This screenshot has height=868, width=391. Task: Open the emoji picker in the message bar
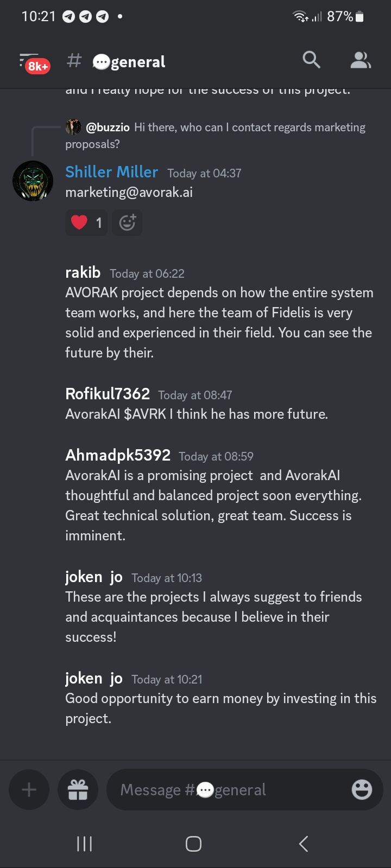pyautogui.click(x=362, y=789)
